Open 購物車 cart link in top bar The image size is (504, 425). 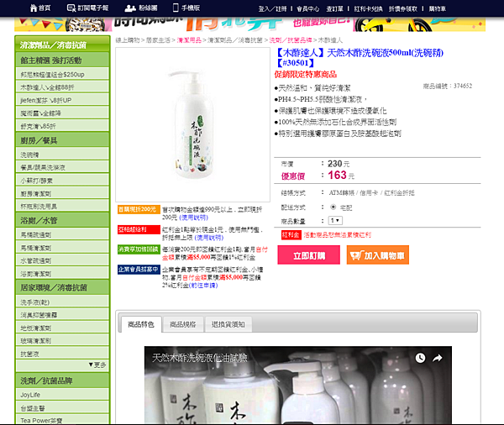(x=437, y=9)
